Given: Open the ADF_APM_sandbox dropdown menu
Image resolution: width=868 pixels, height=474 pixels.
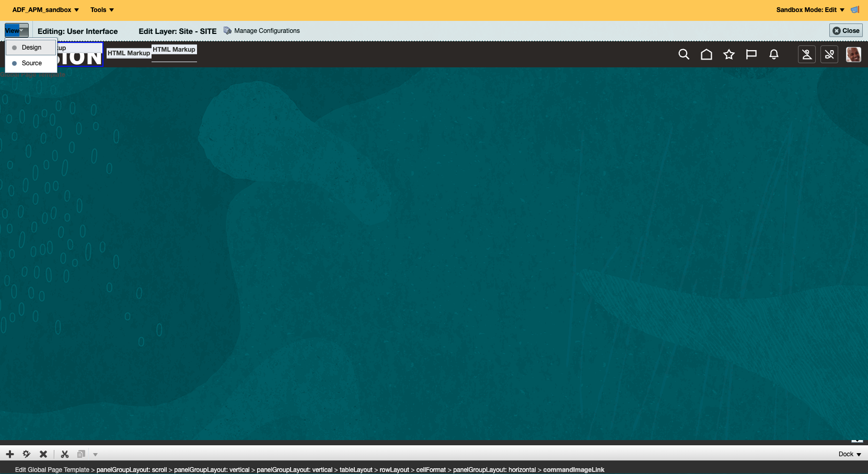Looking at the screenshot, I should (45, 9).
